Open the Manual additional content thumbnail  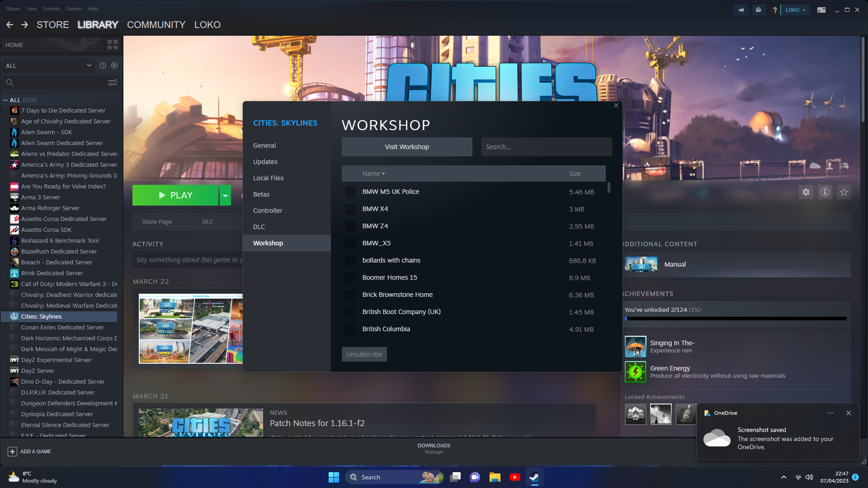tap(641, 264)
